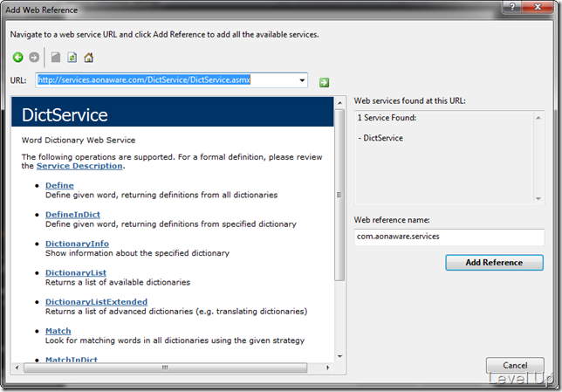
Task: Open the Define operation link
Action: point(59,185)
